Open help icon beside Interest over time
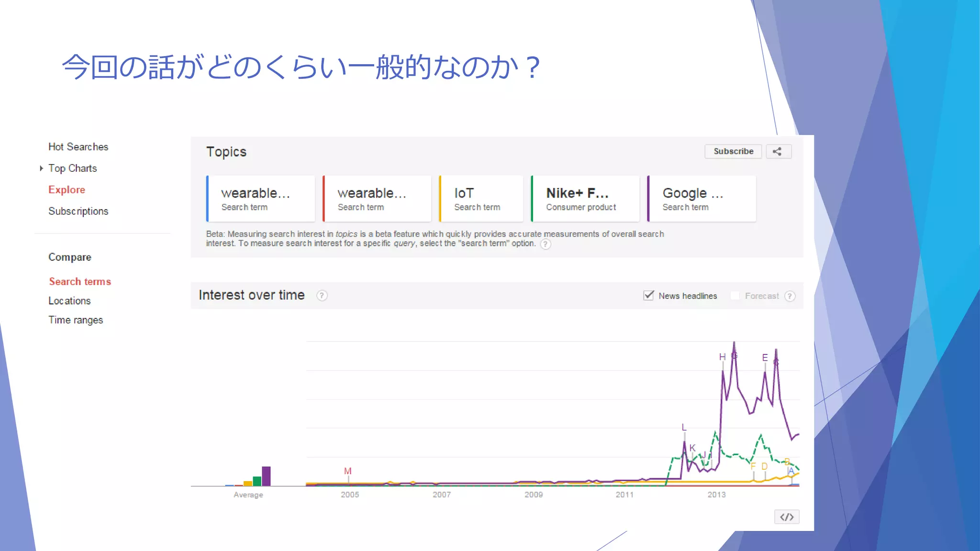 (322, 296)
